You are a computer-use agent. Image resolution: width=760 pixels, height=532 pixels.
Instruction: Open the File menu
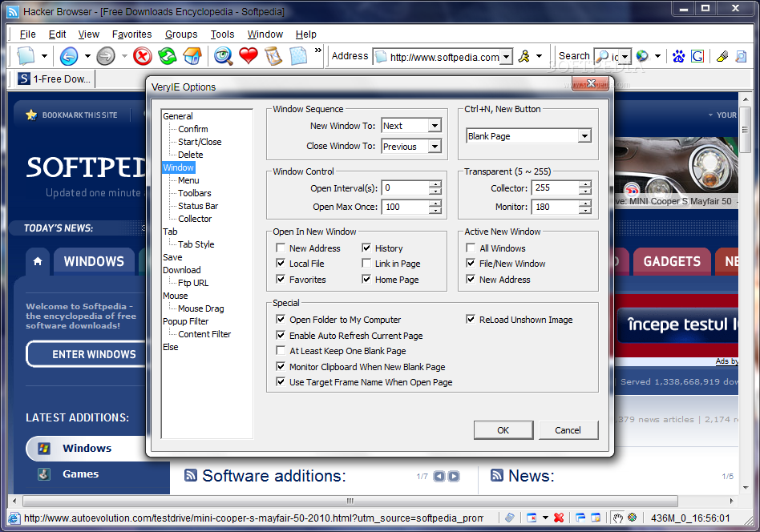(x=27, y=34)
